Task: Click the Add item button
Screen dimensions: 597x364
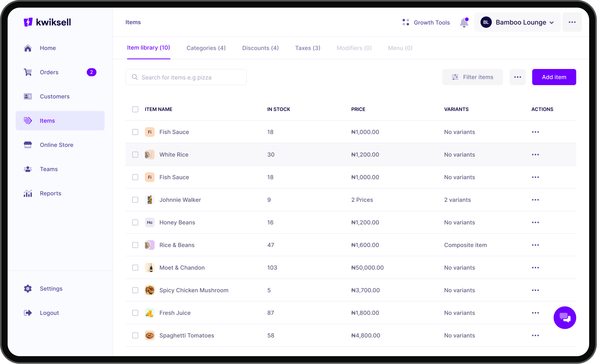Action: point(554,77)
